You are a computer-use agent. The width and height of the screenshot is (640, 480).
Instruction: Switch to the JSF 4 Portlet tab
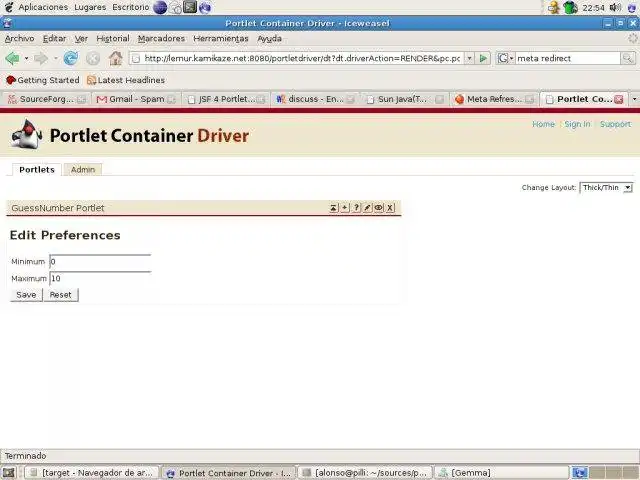point(225,99)
